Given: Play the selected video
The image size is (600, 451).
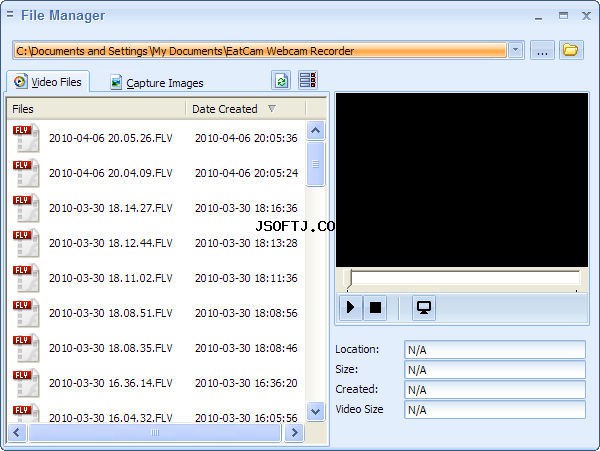Looking at the screenshot, I should [351, 307].
